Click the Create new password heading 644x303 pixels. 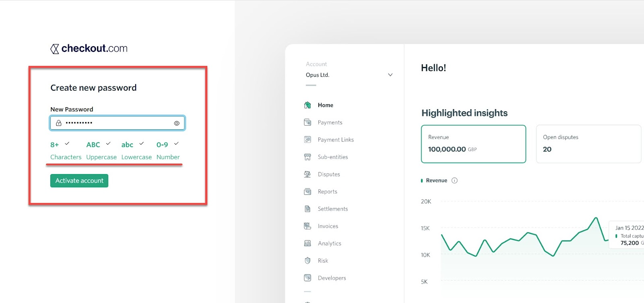(93, 88)
